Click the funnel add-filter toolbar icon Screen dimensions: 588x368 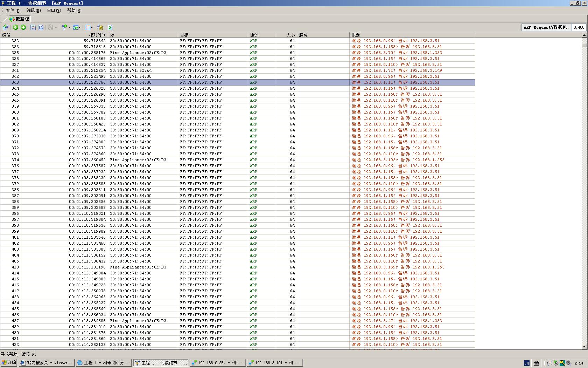[x=64, y=27]
